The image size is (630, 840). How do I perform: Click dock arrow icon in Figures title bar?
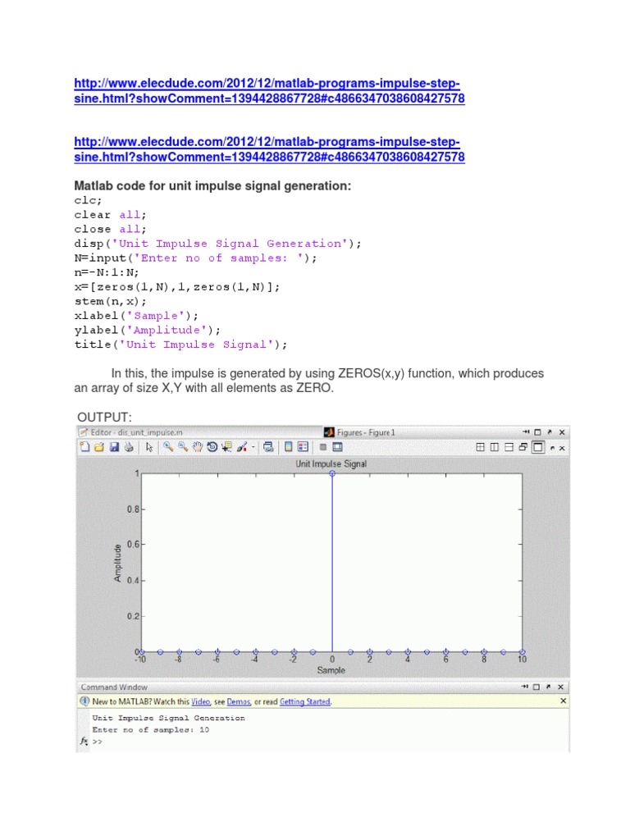coord(526,431)
